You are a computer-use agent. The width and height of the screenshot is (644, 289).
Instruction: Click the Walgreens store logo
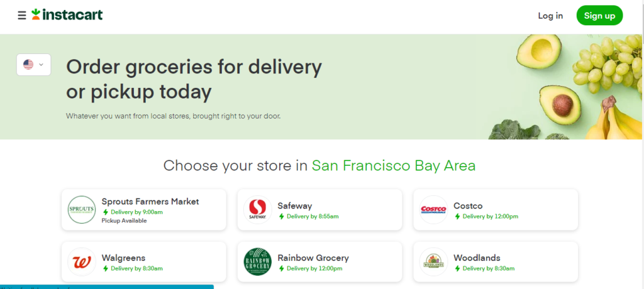[x=82, y=261]
